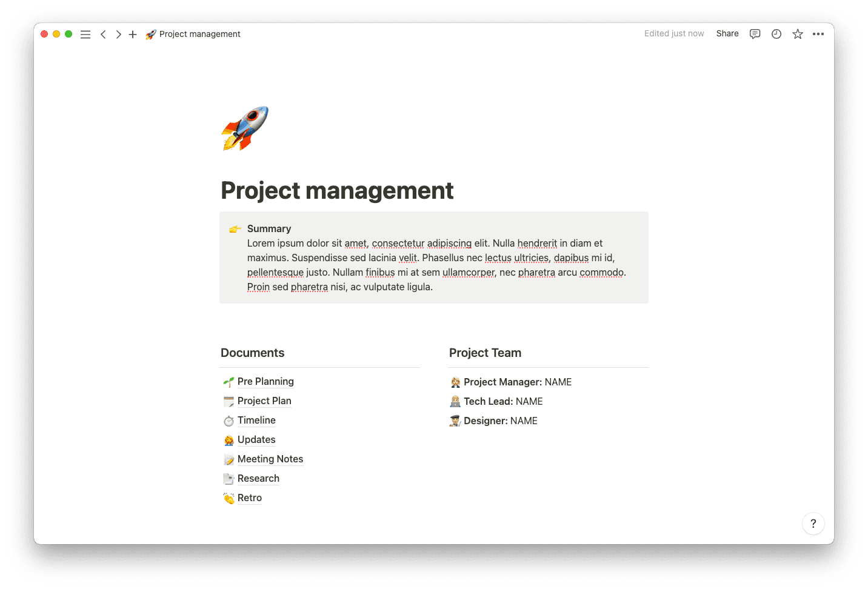Favorite the page using the star icon
This screenshot has height=589, width=868.
[797, 35]
